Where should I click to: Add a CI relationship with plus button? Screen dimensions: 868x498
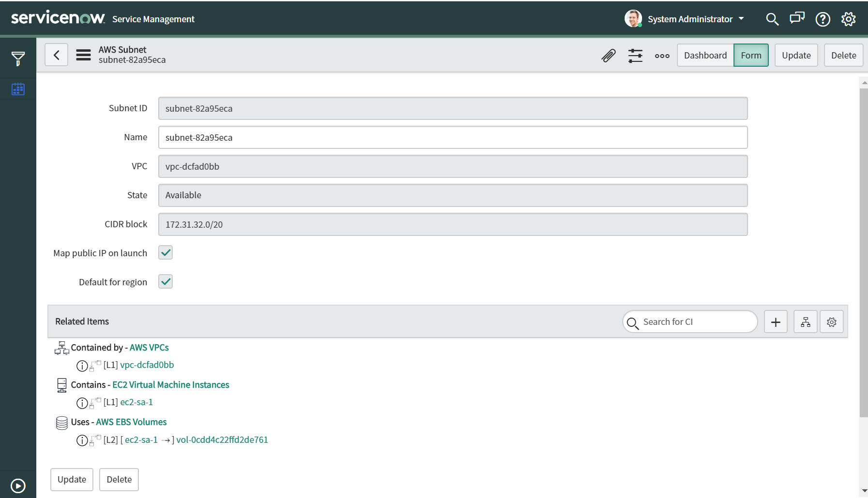point(776,322)
